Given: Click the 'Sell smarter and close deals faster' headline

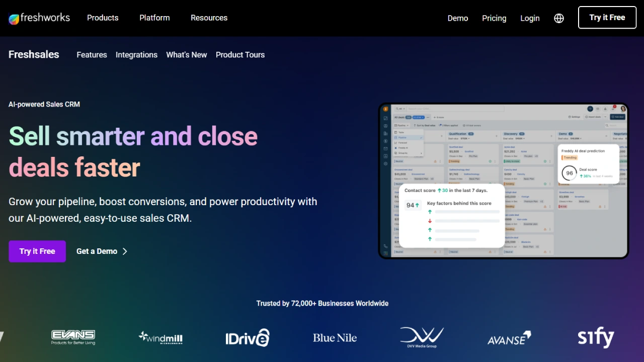Looking at the screenshot, I should point(133,151).
